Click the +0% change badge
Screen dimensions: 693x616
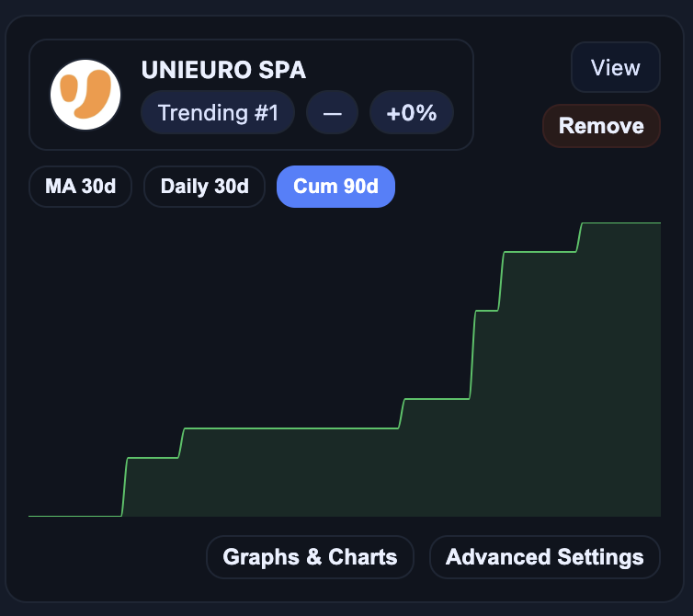[x=411, y=113]
